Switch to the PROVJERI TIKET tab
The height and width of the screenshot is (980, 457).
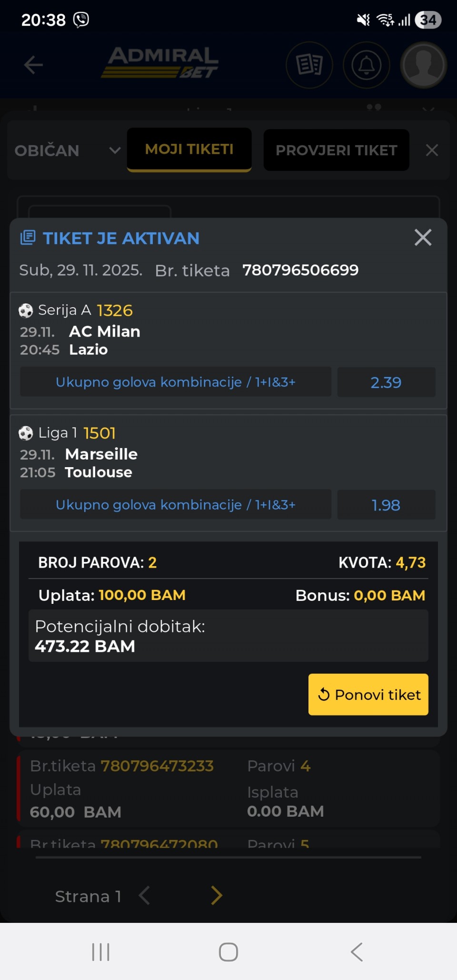click(x=336, y=150)
